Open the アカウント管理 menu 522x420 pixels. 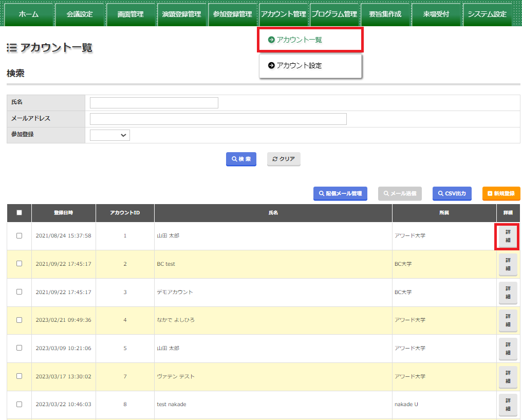click(x=283, y=14)
